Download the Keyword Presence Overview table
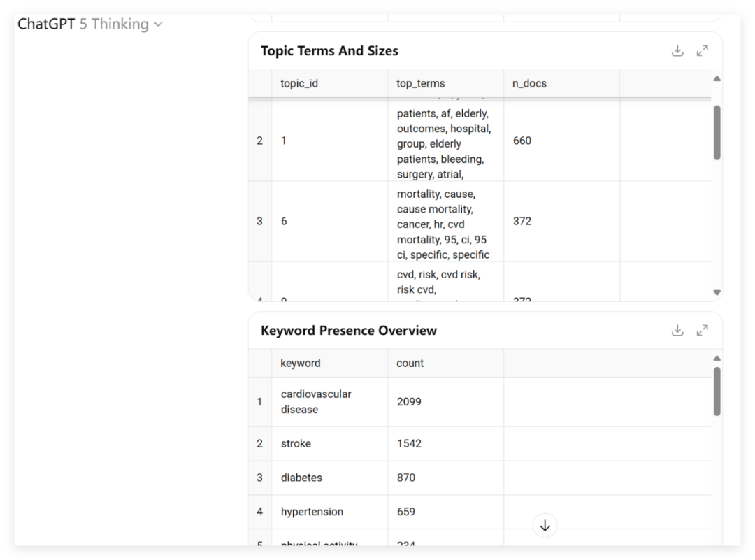 677,330
